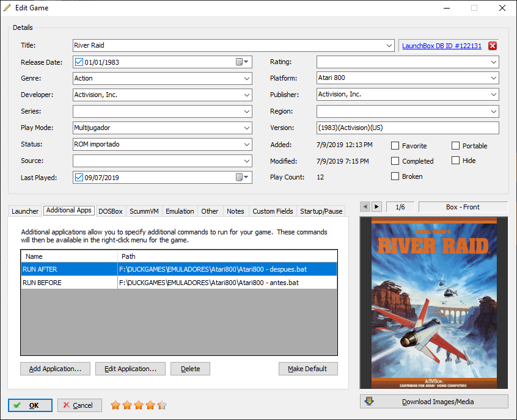
Task: Expand the Rating dropdown
Action: coord(494,62)
